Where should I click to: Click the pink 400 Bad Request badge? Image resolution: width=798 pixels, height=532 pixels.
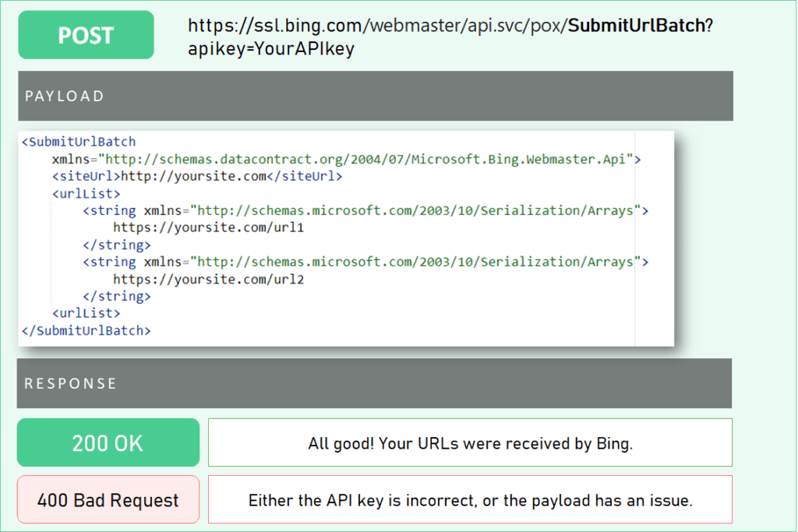(108, 499)
